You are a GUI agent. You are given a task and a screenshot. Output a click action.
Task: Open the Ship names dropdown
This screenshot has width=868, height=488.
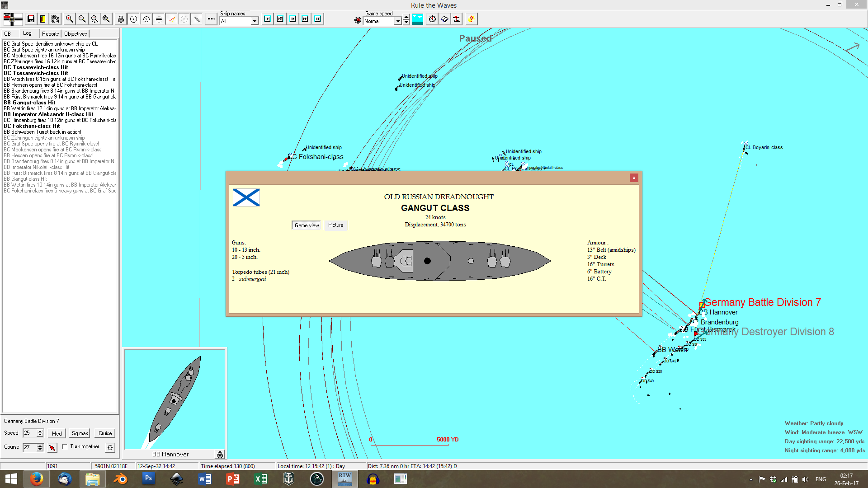[255, 21]
